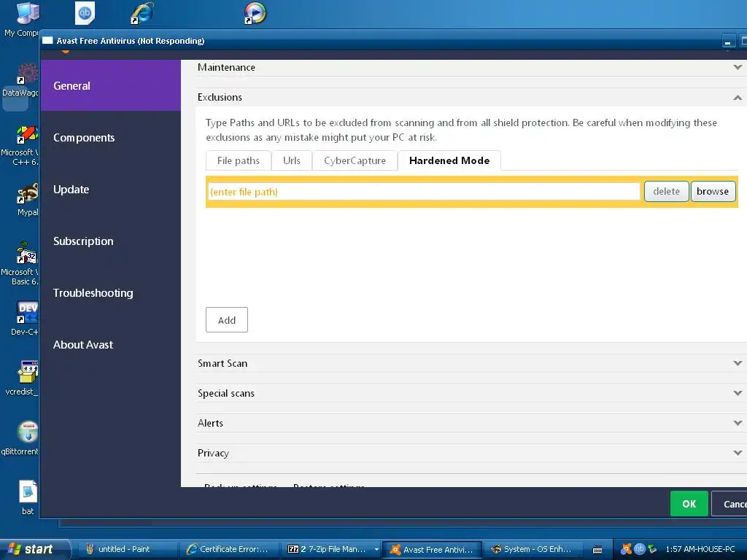Collapse the Exclusions section
Image resolution: width=747 pixels, height=560 pixels.
tap(471, 97)
